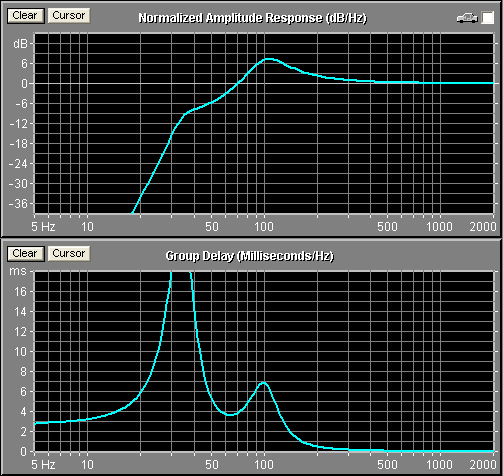Click the -36 dB axis label
This screenshot has width=503, height=476.
[18, 204]
